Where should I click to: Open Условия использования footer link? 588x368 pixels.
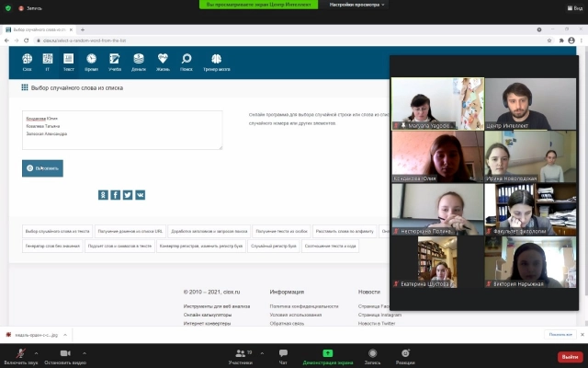pos(296,315)
